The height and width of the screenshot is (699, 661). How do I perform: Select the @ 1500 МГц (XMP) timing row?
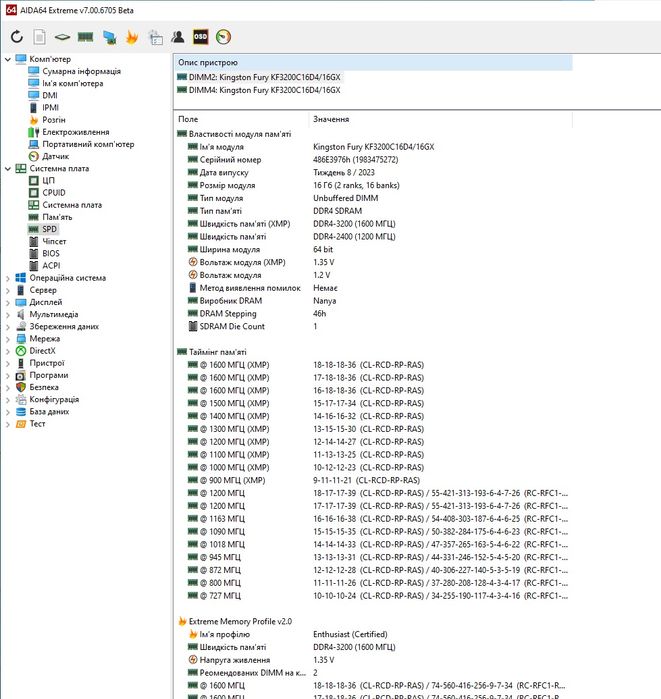tap(372, 403)
